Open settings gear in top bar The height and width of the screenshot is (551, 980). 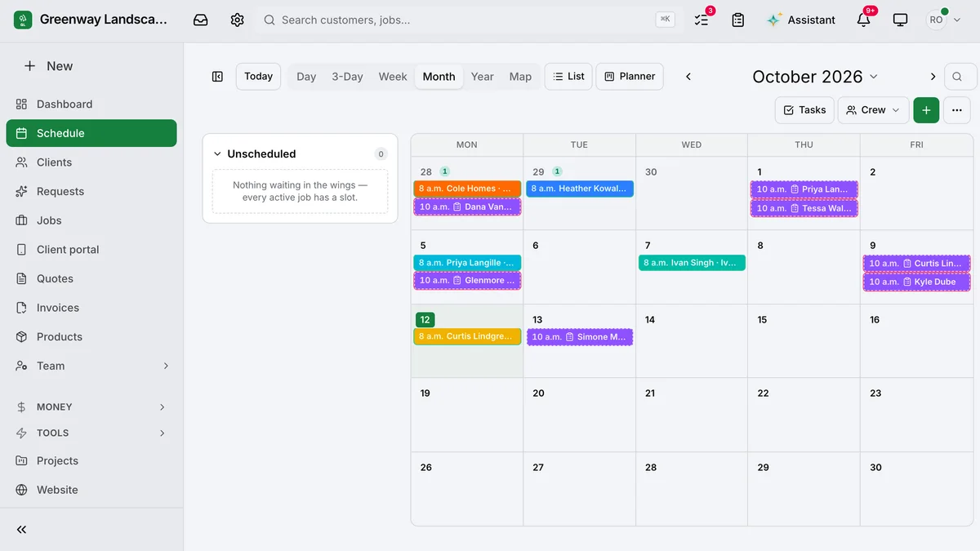(x=237, y=20)
